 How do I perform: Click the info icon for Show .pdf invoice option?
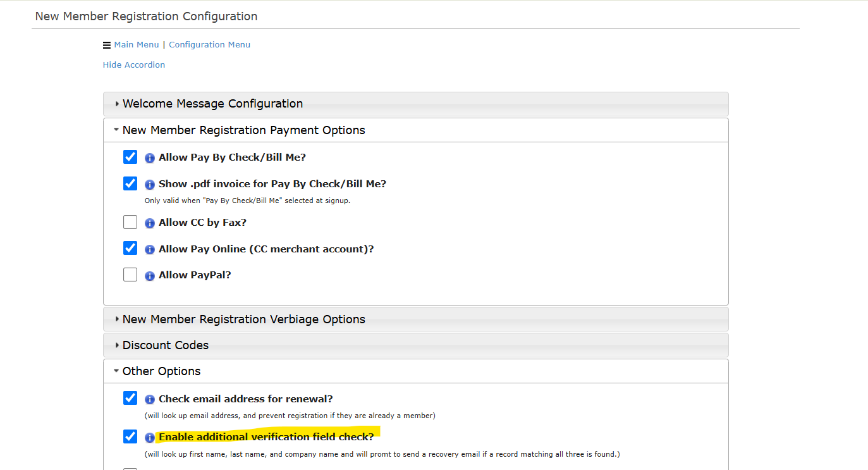pyautogui.click(x=149, y=183)
